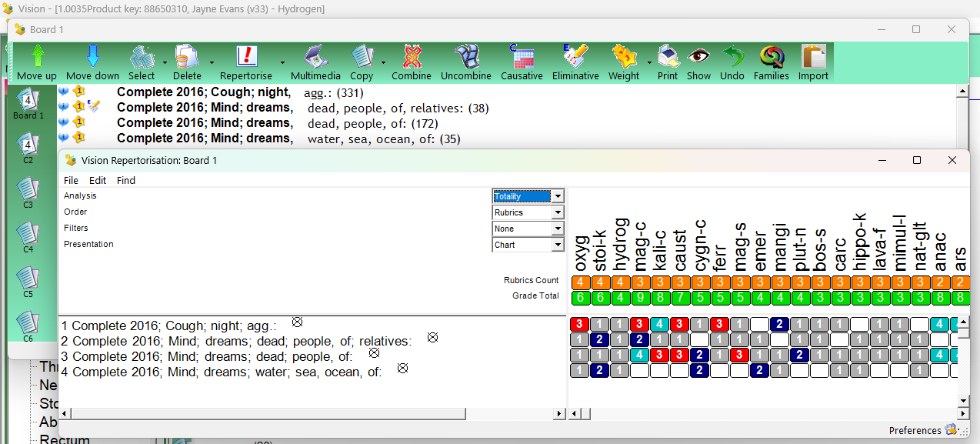980x444 pixels.
Task: Open the Delete dropdown arrow
Action: coord(212,62)
